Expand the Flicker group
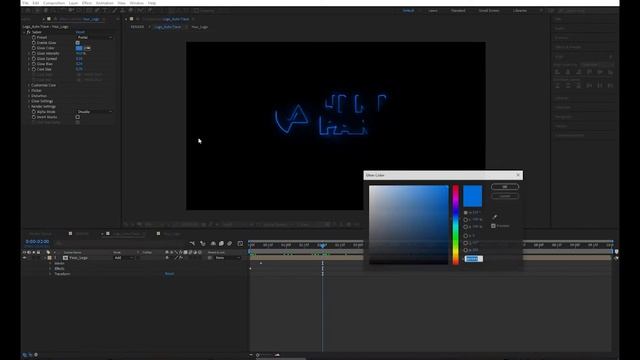 29,91
